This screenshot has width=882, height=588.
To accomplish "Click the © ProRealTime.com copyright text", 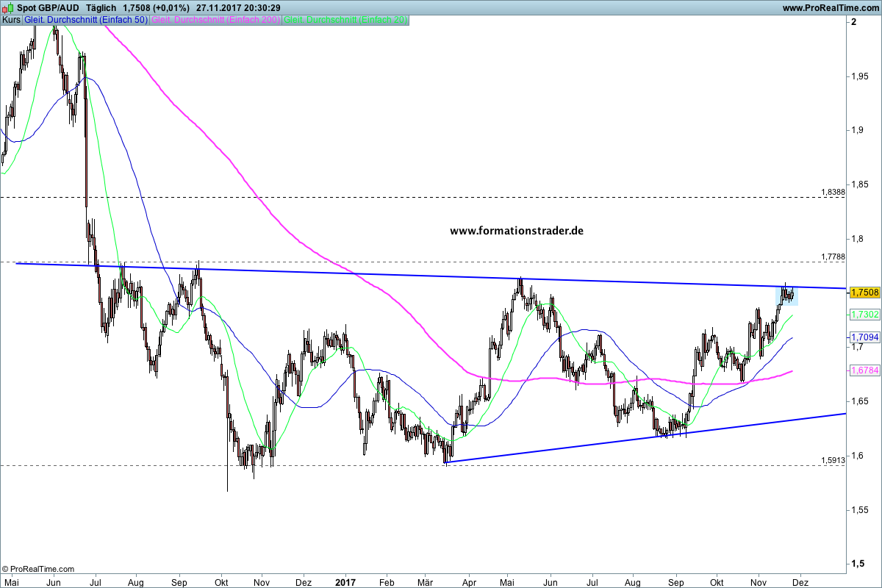I will click(38, 569).
